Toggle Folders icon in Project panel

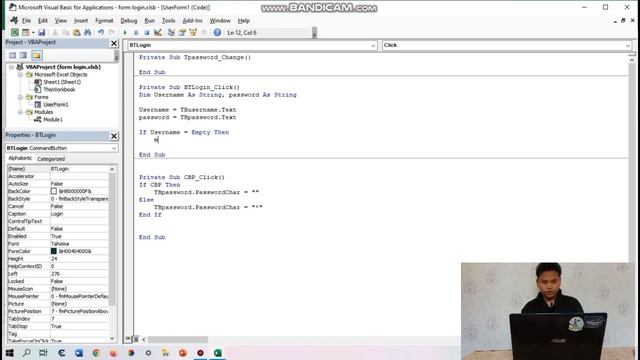[37, 56]
